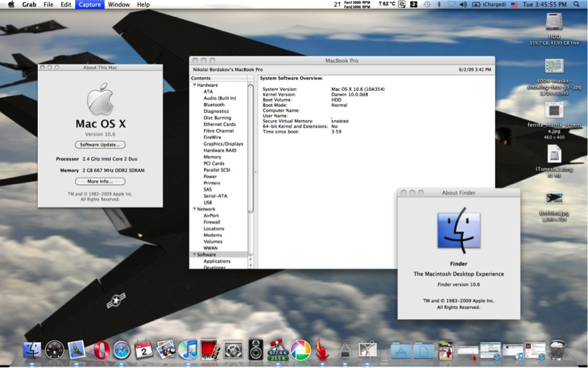This screenshot has height=368, width=588.
Task: Click the Time Machine menu bar icon
Action: point(427,5)
